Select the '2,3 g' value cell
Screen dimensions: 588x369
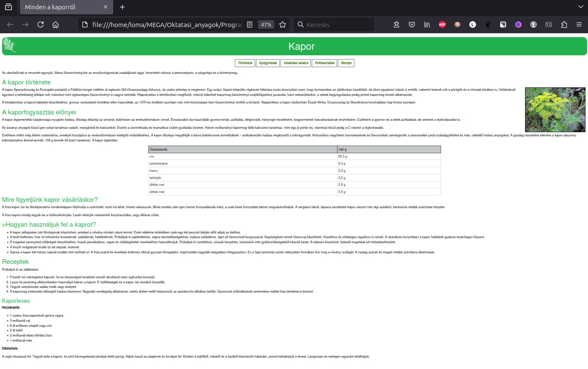click(389, 171)
